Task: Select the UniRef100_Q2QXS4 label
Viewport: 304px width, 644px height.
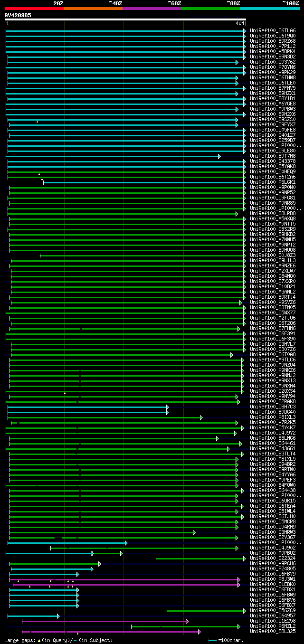Action: [273, 391]
